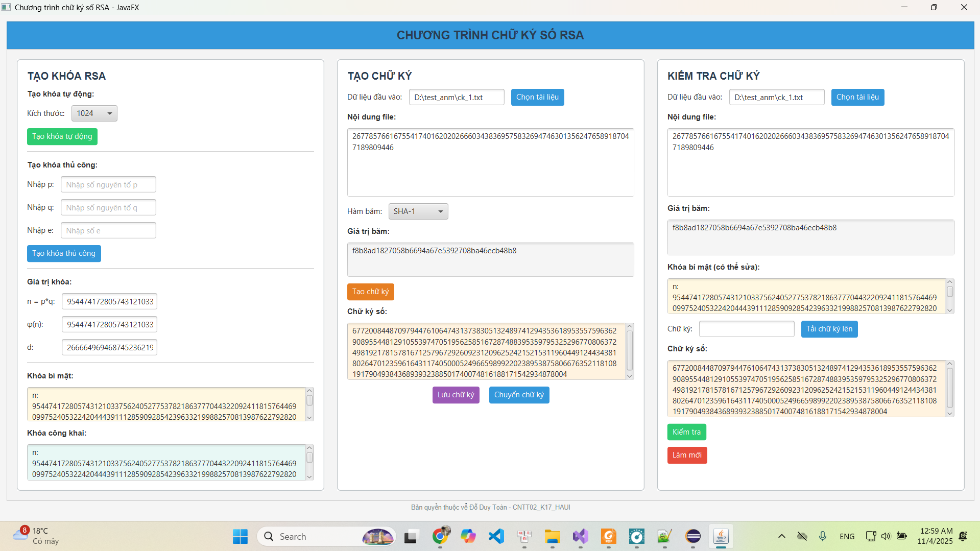Viewport: 980px width, 551px height.
Task: Open the purple Visual Studio icon
Action: coord(580,536)
